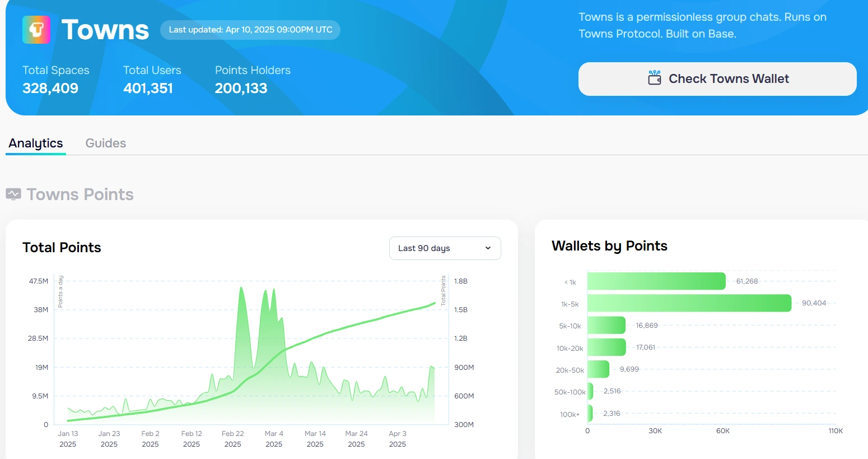The width and height of the screenshot is (868, 459).
Task: Click the 100k+ category axis label
Action: (570, 415)
